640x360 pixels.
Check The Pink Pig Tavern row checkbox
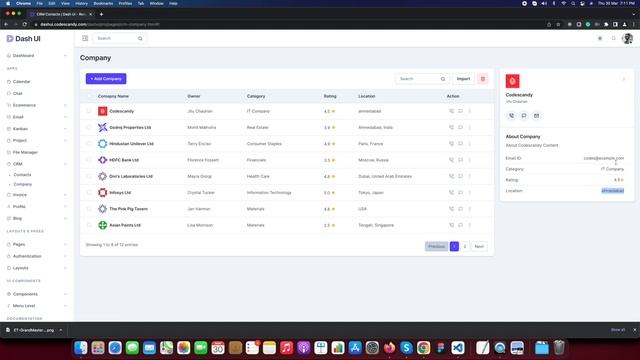89,209
